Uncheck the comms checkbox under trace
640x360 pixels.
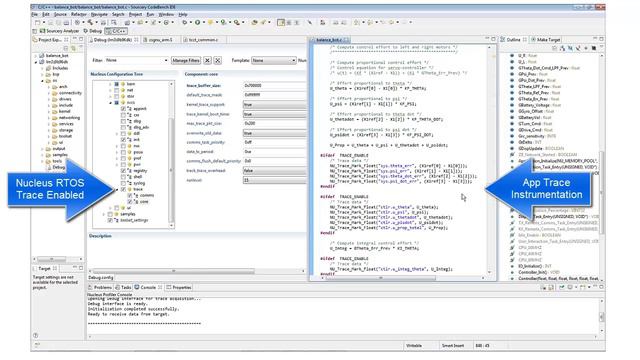[x=130, y=196]
